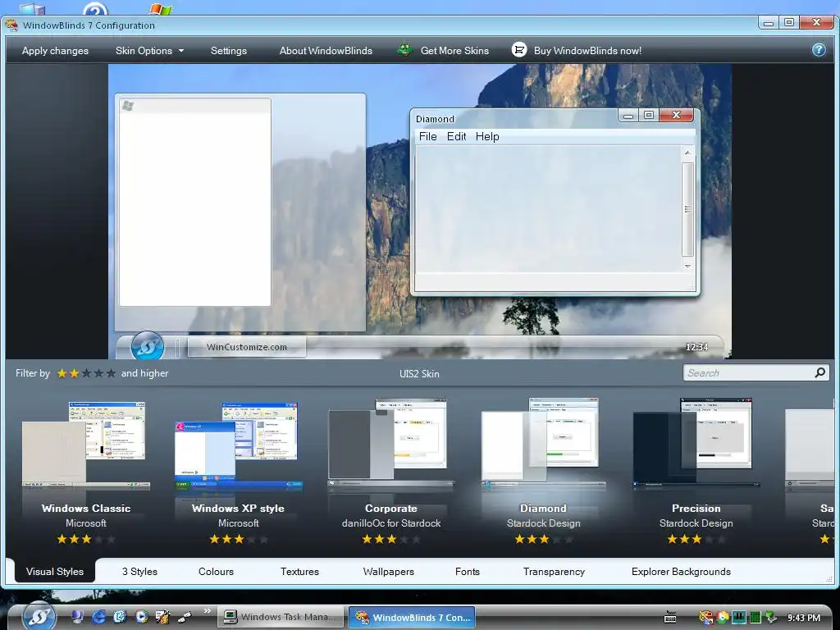Switch to the Fonts tab
840x630 pixels.
tap(467, 571)
